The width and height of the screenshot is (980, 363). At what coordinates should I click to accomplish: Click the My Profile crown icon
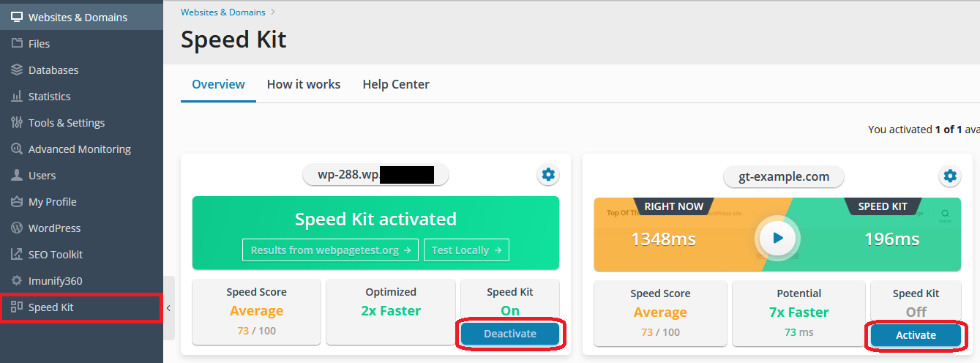click(17, 201)
